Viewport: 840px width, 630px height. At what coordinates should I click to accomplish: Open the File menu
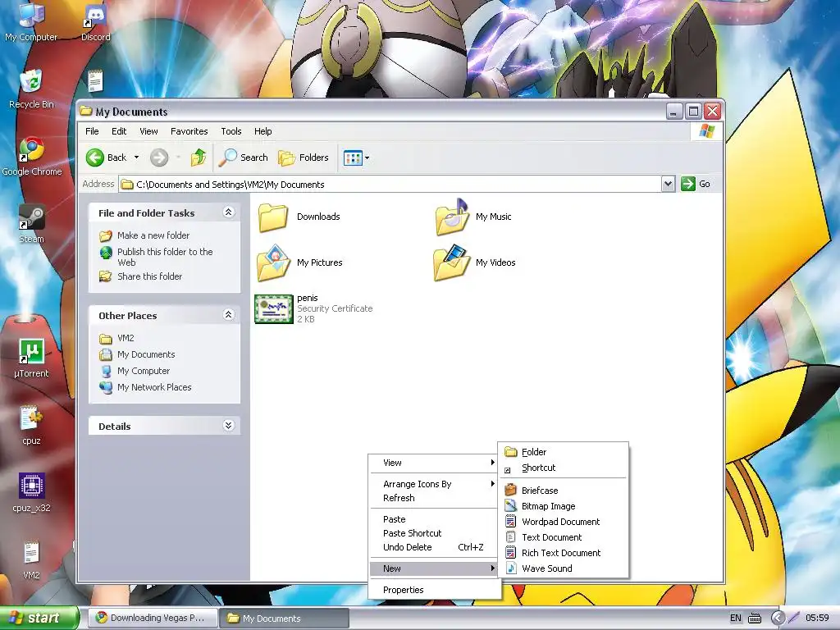point(92,131)
